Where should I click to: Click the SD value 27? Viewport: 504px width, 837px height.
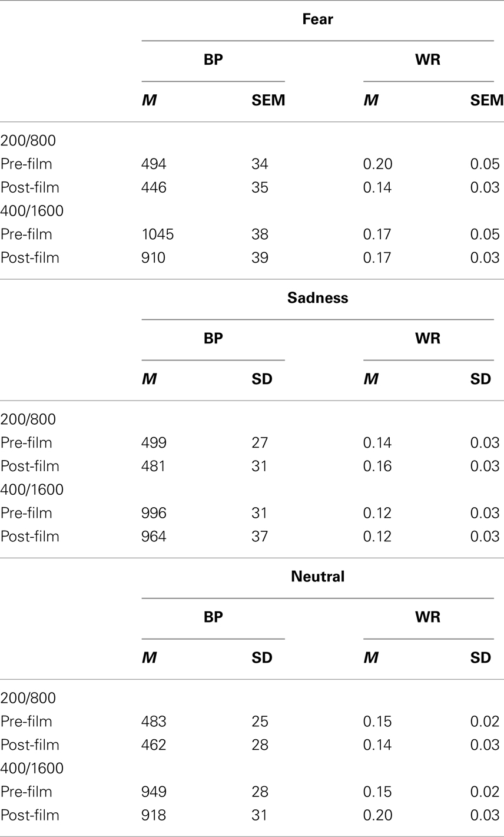(260, 443)
